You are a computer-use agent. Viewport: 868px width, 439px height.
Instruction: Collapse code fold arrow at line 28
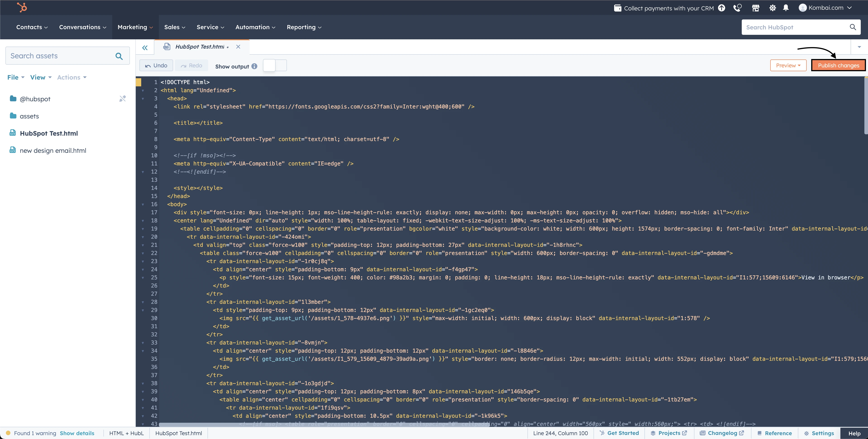[143, 302]
